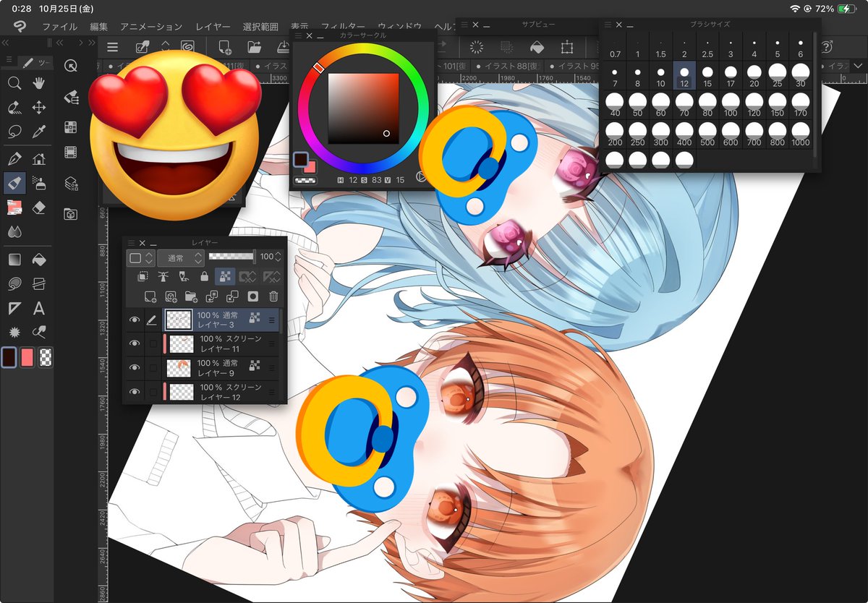Image resolution: width=868 pixels, height=603 pixels.
Task: Select the Move layer tool
Action: tap(39, 108)
